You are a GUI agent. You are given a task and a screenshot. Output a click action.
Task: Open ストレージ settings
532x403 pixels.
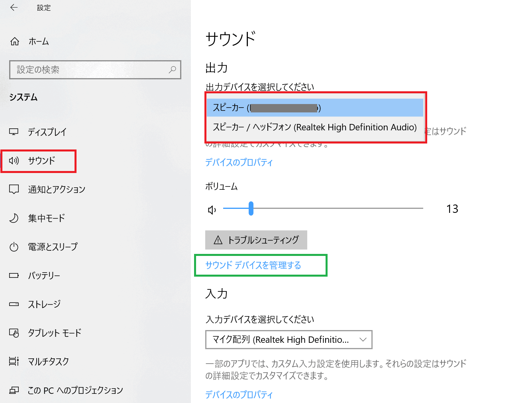(x=44, y=304)
